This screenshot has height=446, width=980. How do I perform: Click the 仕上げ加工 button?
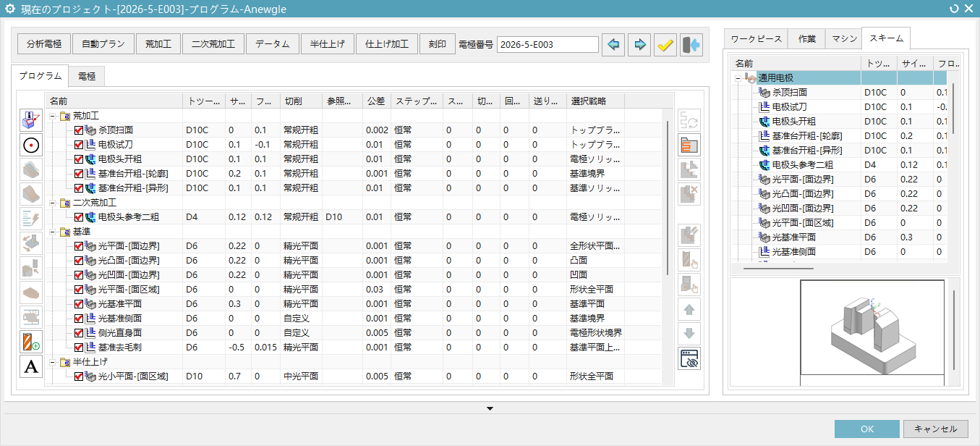point(387,44)
